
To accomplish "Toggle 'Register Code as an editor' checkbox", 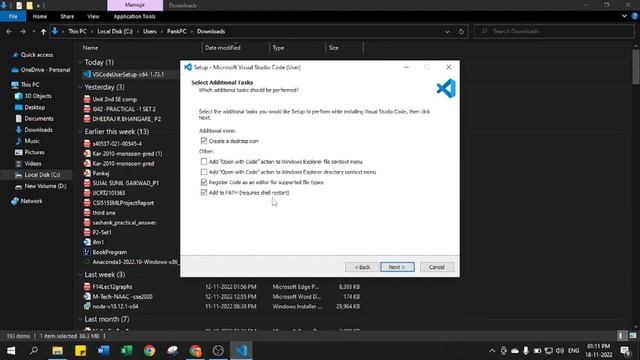I will pyautogui.click(x=204, y=182).
